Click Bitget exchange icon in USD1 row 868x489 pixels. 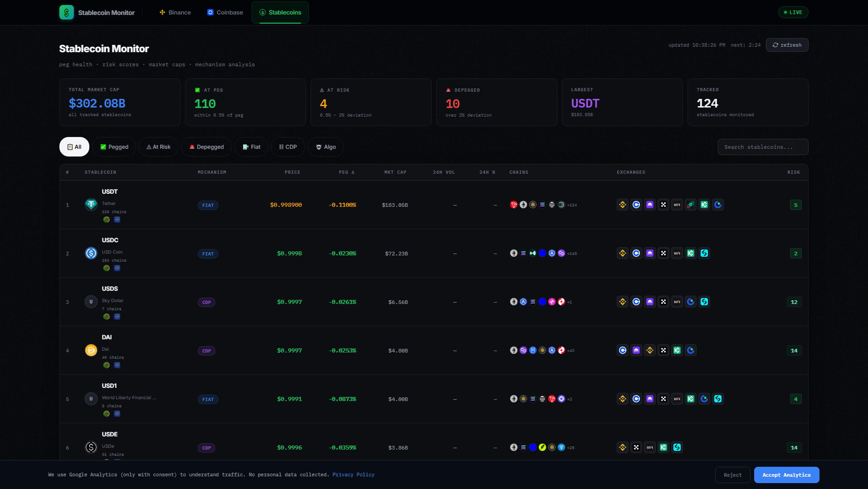(718, 399)
